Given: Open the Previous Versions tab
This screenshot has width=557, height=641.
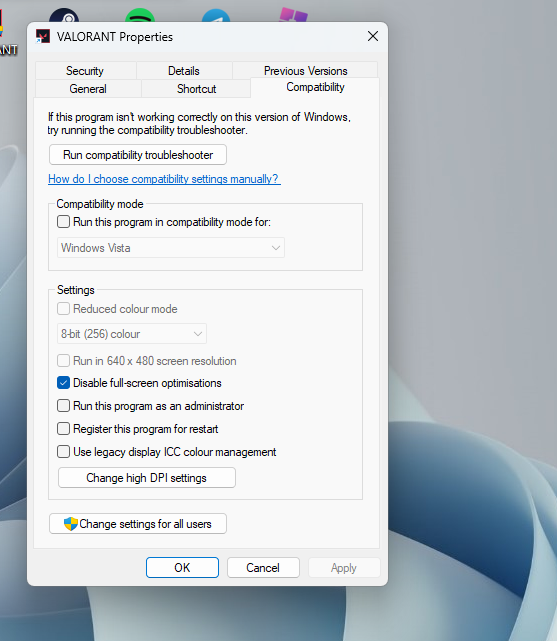Looking at the screenshot, I should (305, 71).
